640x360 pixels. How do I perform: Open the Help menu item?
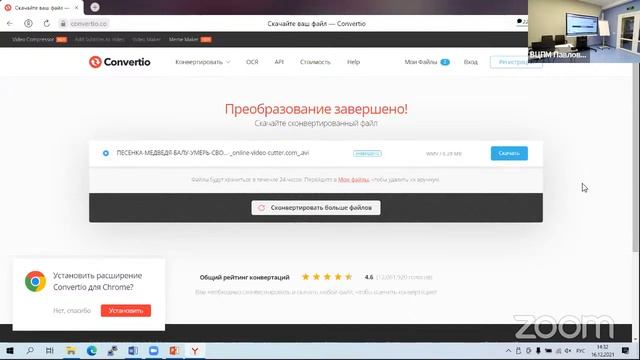click(353, 62)
